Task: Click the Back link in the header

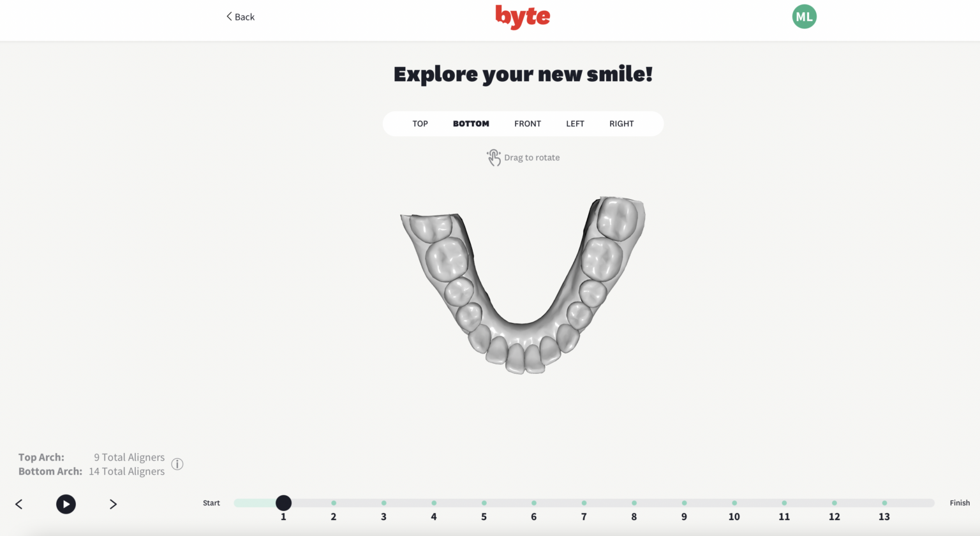Action: (x=243, y=17)
